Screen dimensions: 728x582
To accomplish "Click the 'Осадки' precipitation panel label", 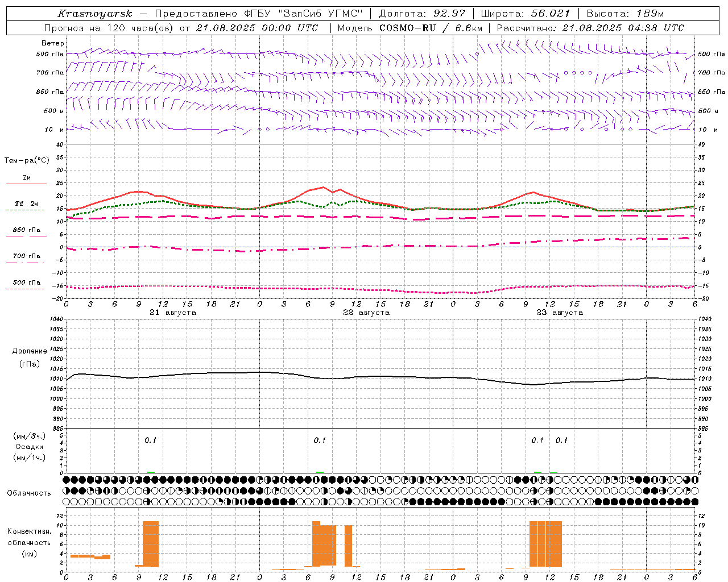I will click(x=30, y=447).
